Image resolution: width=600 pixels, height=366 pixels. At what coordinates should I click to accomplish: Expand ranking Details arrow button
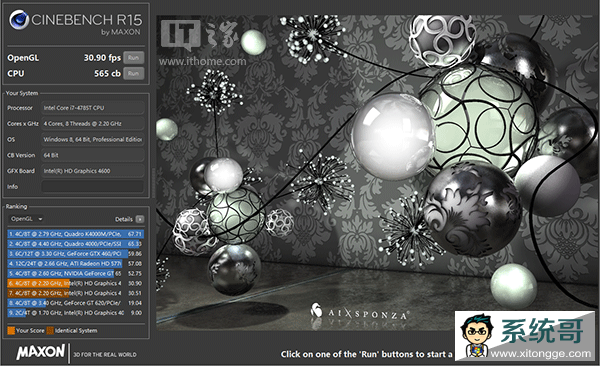[x=140, y=219]
